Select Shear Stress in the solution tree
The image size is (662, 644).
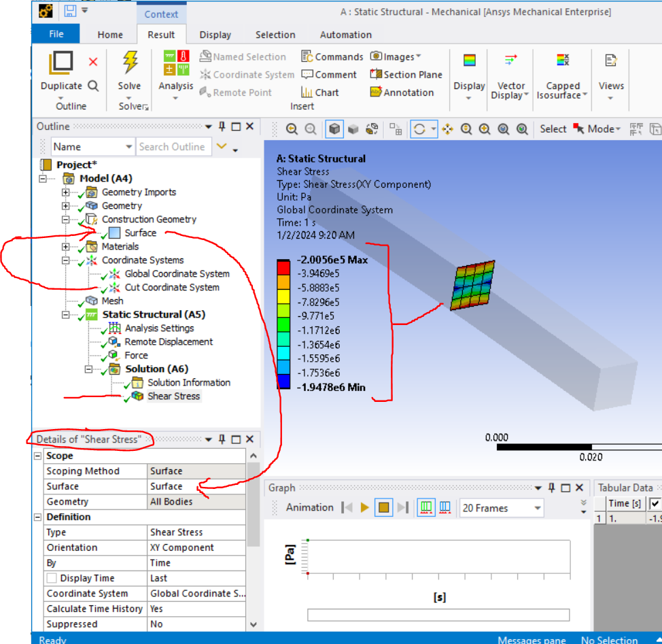[173, 396]
